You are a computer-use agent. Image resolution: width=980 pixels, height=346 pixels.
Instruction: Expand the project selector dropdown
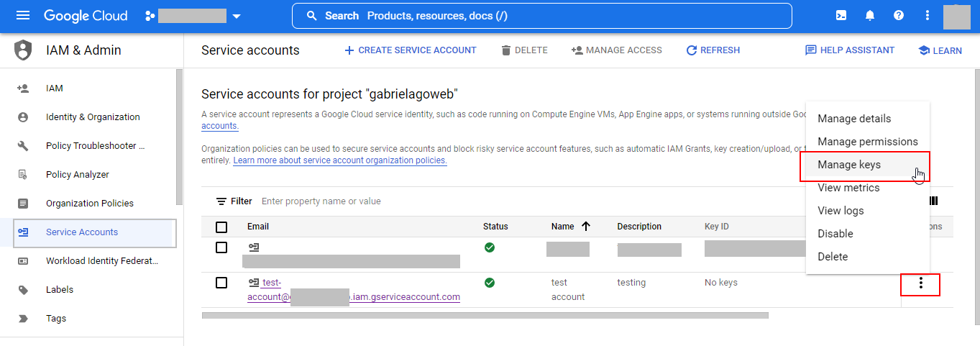[237, 16]
